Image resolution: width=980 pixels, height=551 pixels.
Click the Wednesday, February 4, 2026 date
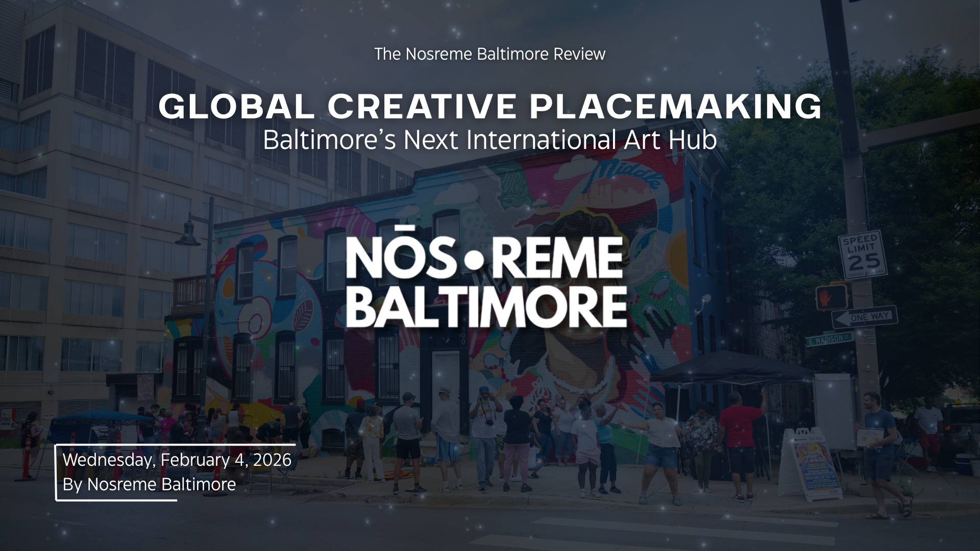[178, 461]
